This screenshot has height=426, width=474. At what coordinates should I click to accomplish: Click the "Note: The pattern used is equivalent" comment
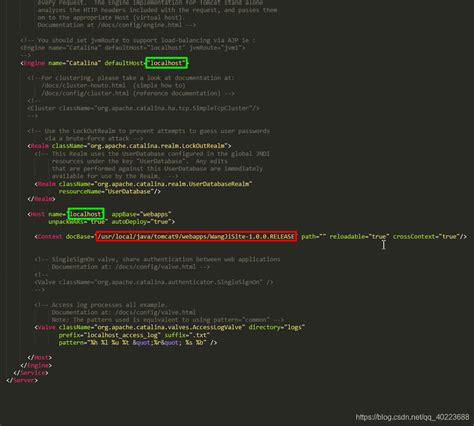tap(168, 320)
